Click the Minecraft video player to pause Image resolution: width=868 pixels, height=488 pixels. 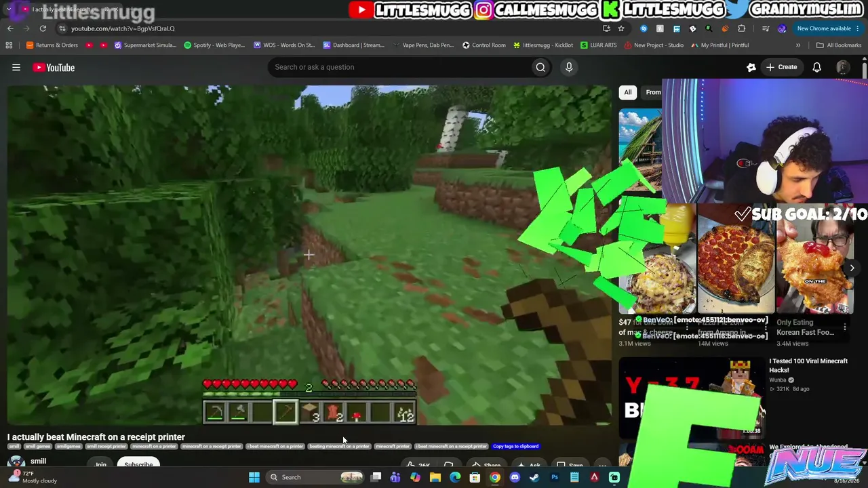[x=309, y=255]
